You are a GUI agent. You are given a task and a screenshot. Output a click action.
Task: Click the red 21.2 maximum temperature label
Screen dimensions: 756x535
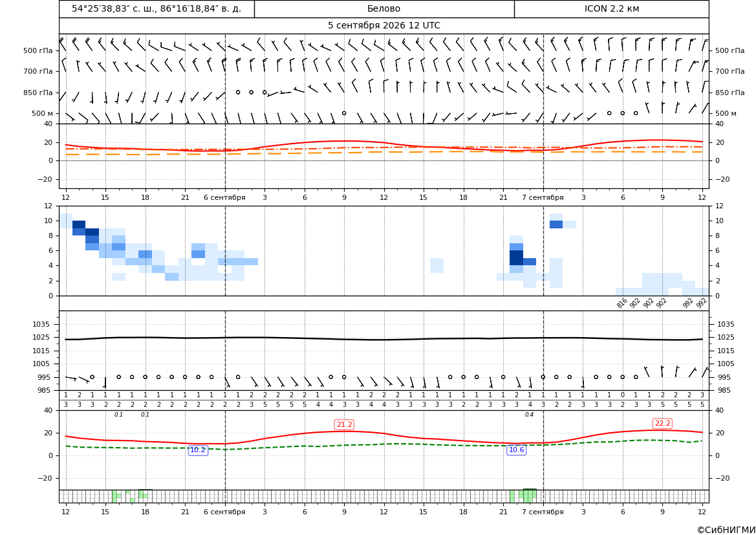click(344, 424)
